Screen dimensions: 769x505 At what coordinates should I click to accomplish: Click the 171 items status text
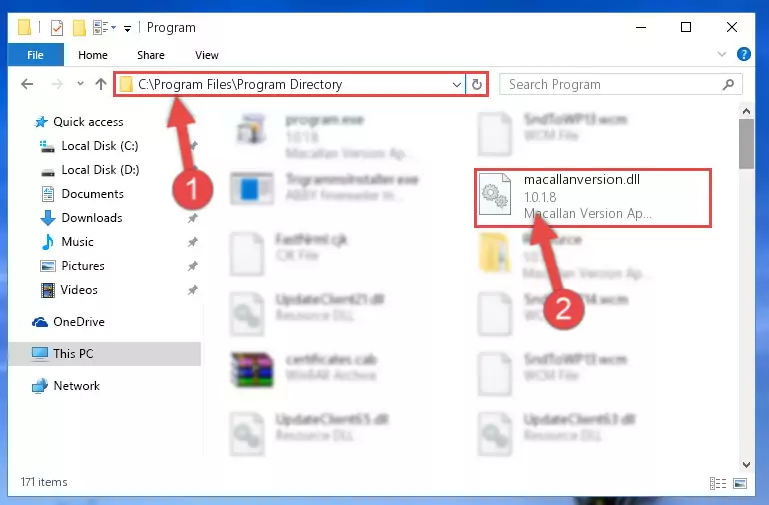44,482
